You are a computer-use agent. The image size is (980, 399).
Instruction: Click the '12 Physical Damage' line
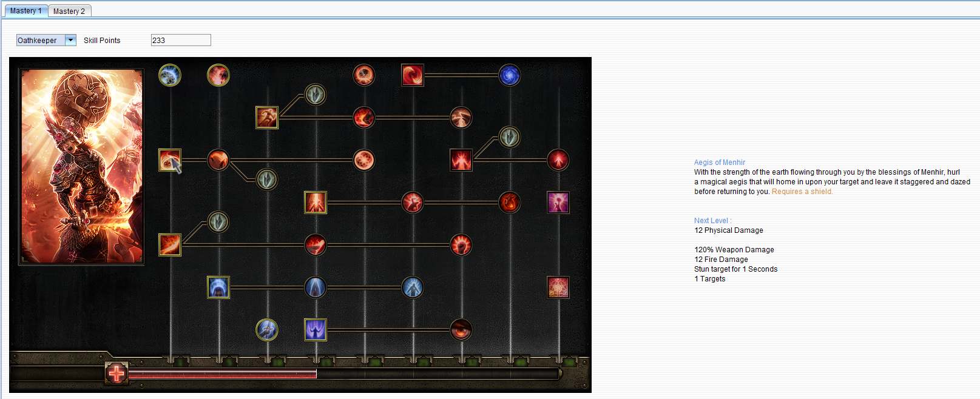coord(729,230)
